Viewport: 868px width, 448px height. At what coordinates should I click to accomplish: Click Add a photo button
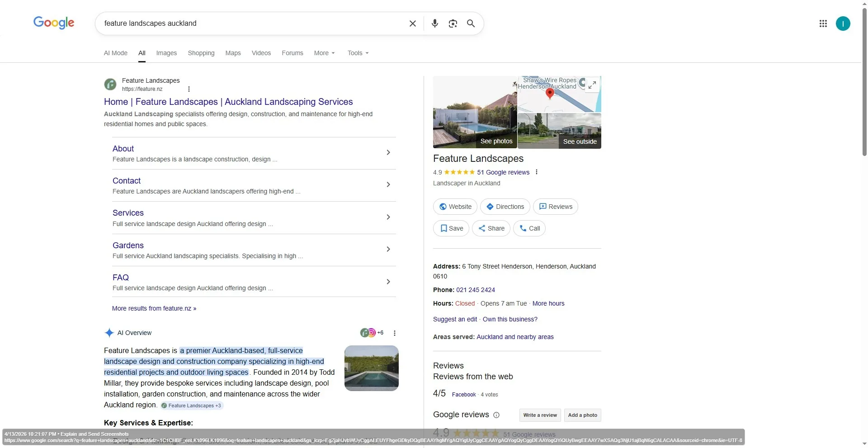583,415
